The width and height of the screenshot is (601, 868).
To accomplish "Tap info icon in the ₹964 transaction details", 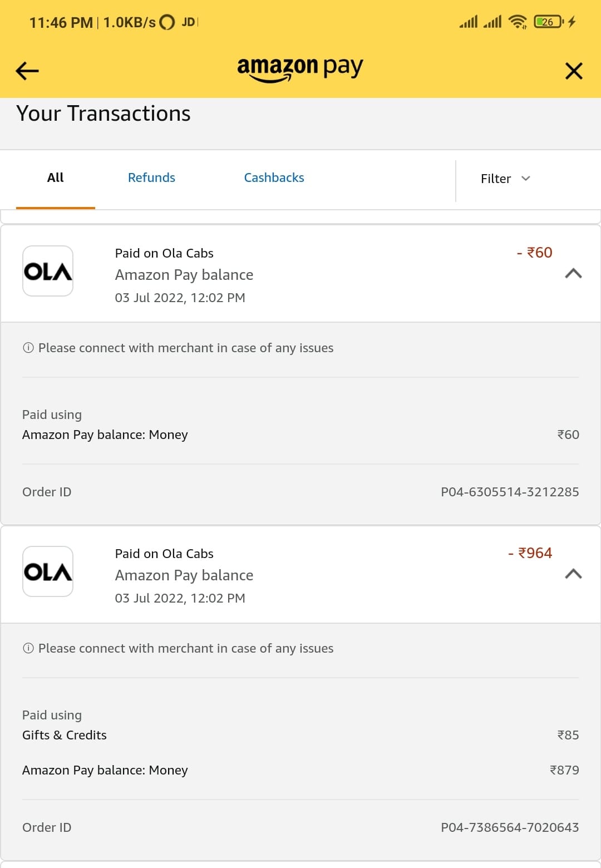I will 28,648.
